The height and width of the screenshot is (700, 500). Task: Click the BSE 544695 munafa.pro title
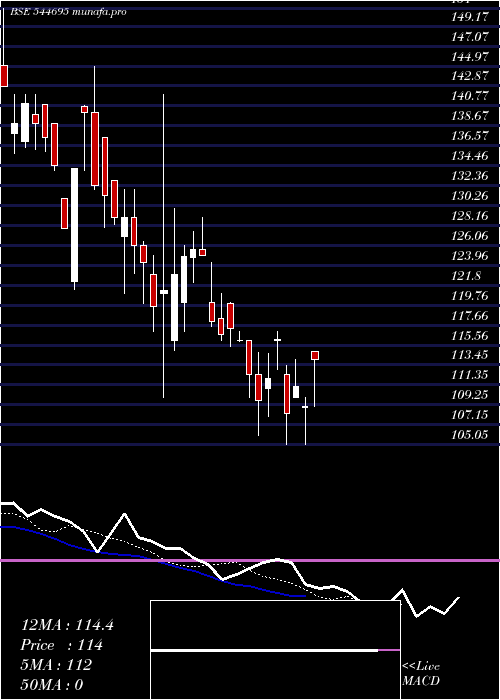point(67,12)
